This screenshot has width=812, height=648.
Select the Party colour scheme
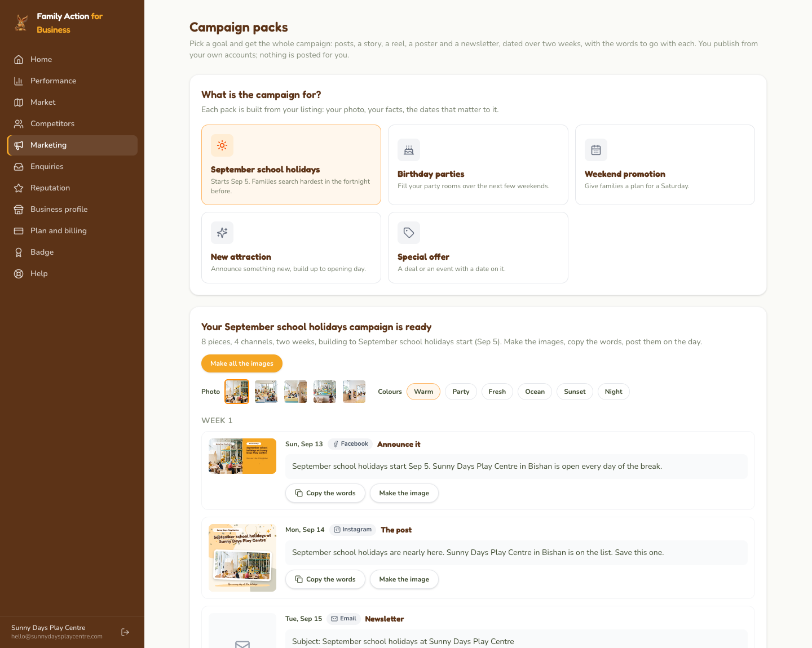coord(461,392)
